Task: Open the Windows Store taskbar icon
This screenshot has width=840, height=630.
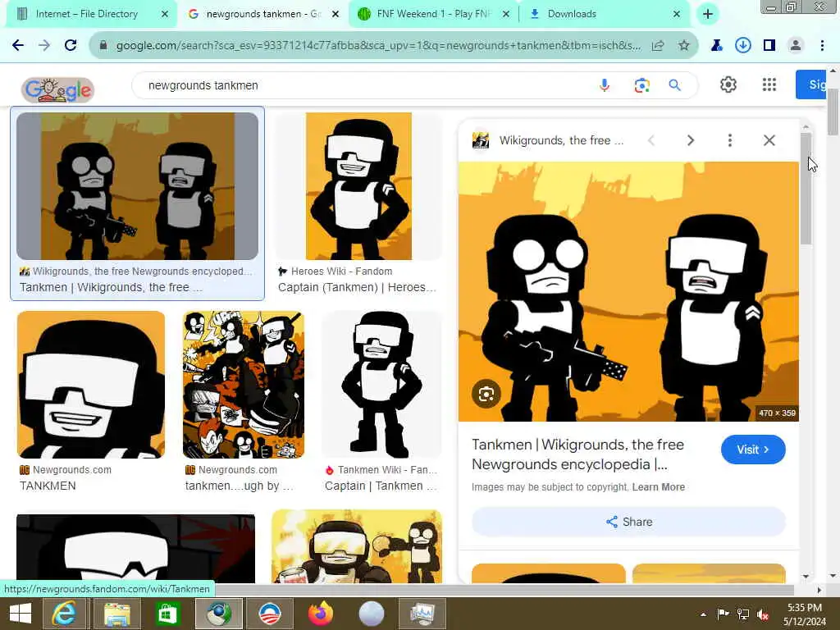Action: tap(167, 614)
